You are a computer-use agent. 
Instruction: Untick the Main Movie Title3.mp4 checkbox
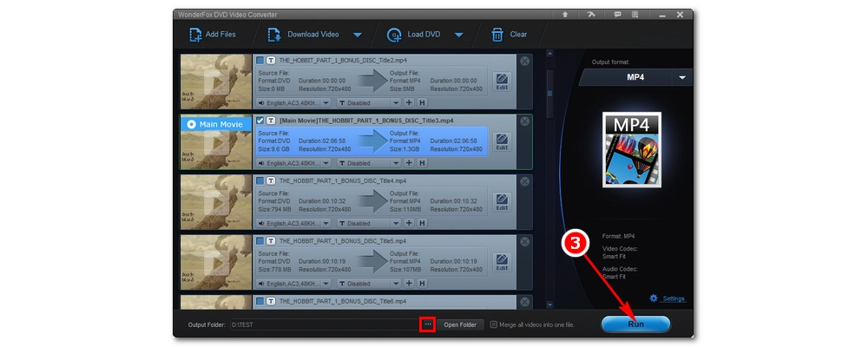260,120
